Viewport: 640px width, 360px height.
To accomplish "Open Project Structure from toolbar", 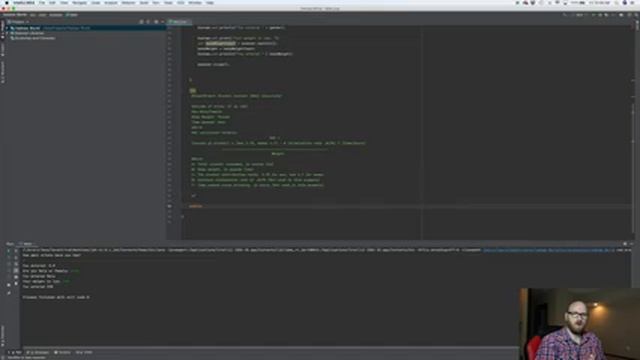I will click(621, 15).
